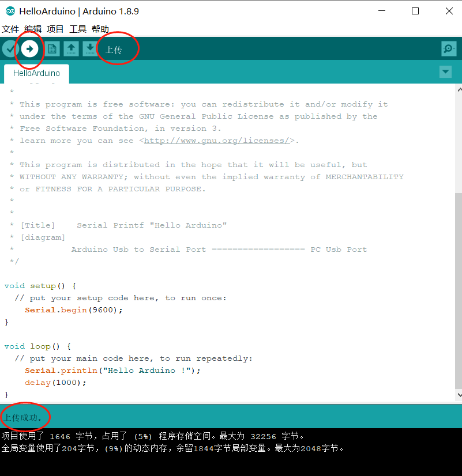
Task: Click the 'delay(1000);' line
Action: coord(55,383)
